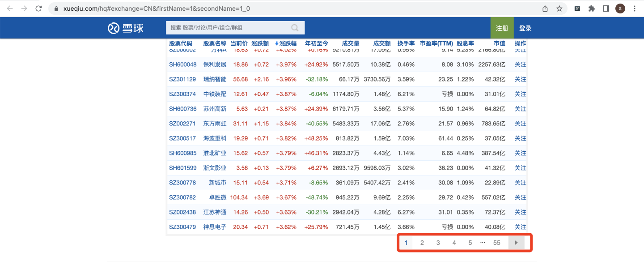Click the X extension icon in toolbar
The image size is (644, 265).
pyautogui.click(x=577, y=9)
